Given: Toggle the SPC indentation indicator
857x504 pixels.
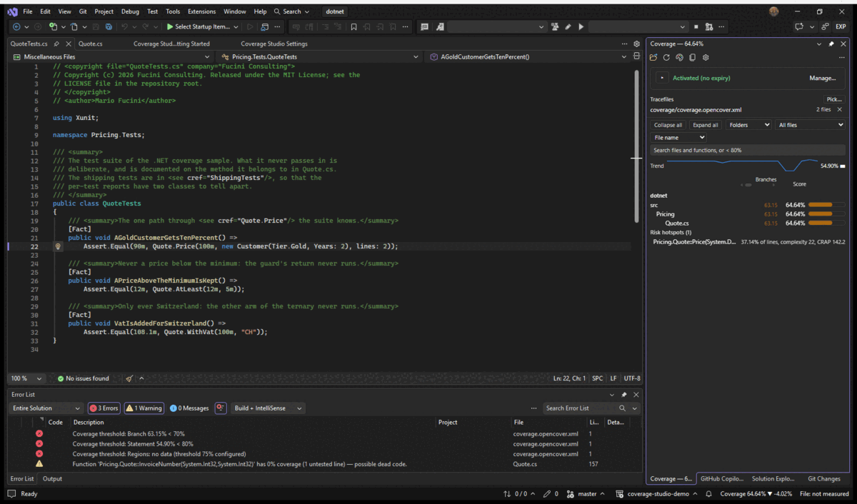Looking at the screenshot, I should [597, 378].
